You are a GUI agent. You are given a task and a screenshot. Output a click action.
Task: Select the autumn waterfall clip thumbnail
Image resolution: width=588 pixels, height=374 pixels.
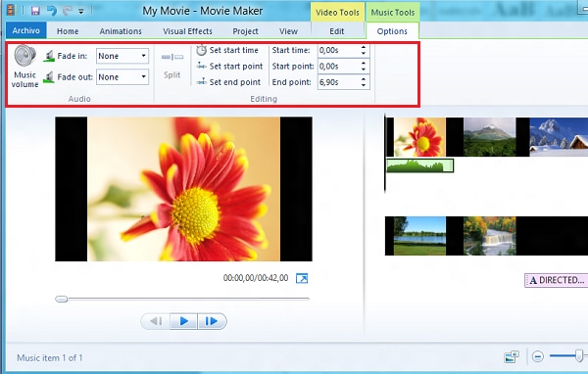(x=489, y=236)
